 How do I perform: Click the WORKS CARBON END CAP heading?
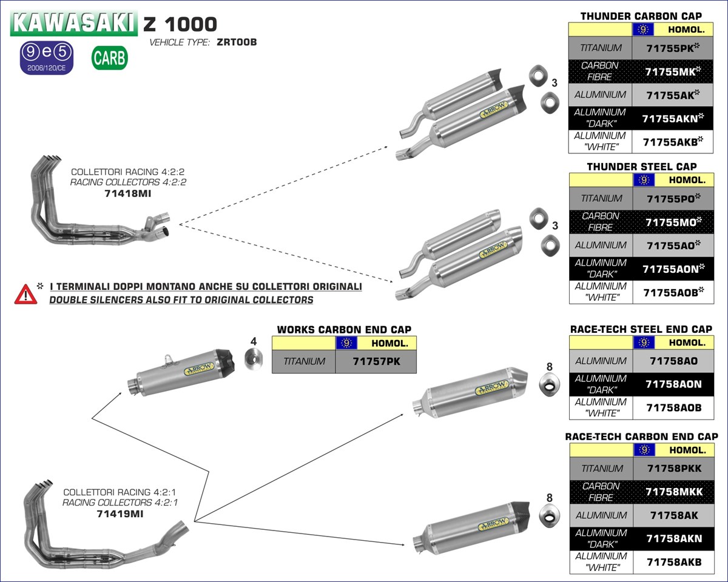[344, 330]
